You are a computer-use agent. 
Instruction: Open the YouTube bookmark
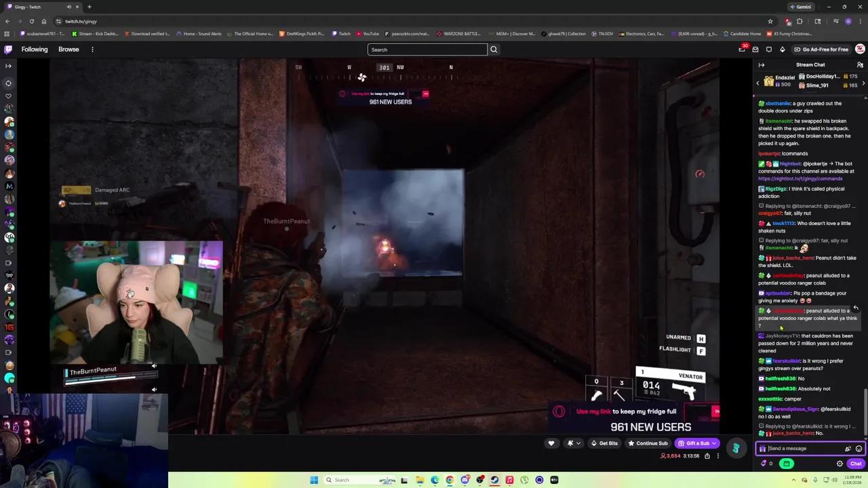367,34
